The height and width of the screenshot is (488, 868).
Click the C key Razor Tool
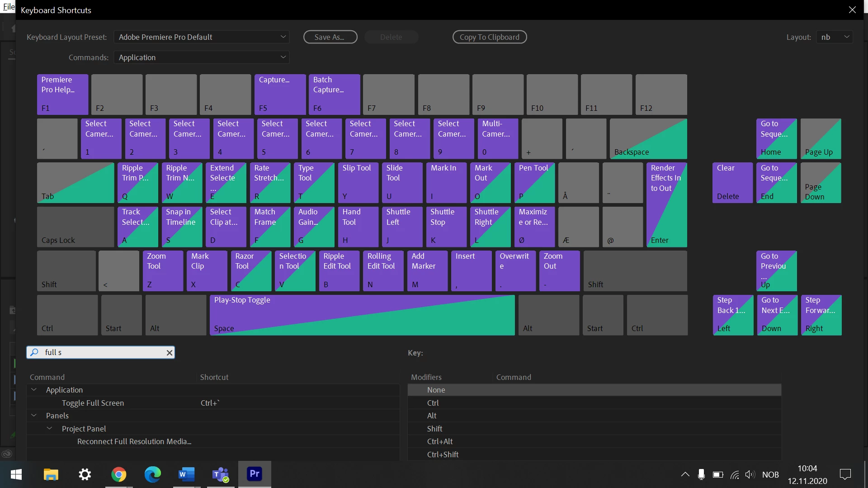coord(251,271)
